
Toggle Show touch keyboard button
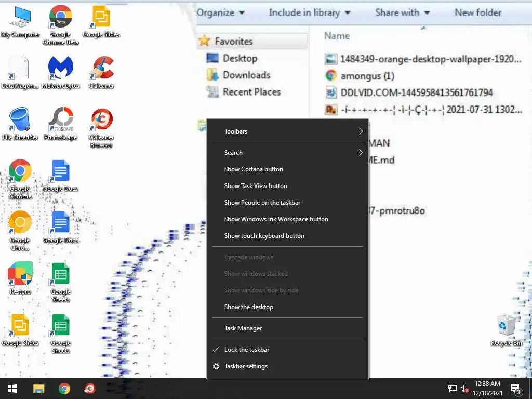(x=287, y=236)
